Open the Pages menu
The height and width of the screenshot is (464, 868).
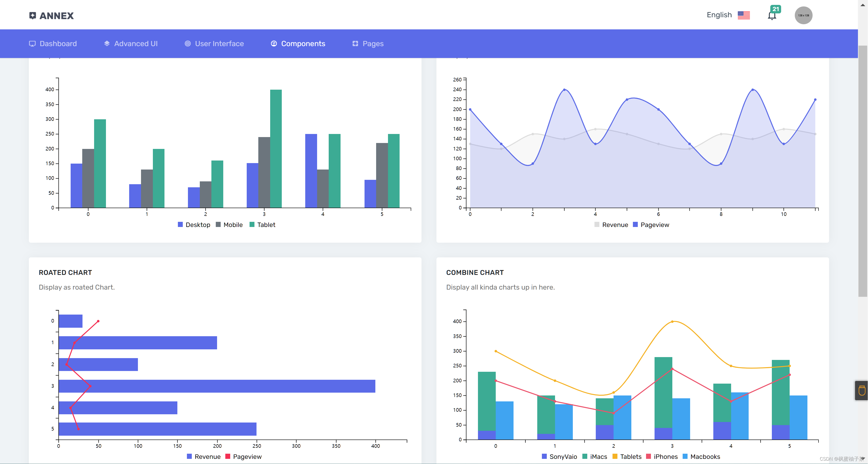click(368, 44)
